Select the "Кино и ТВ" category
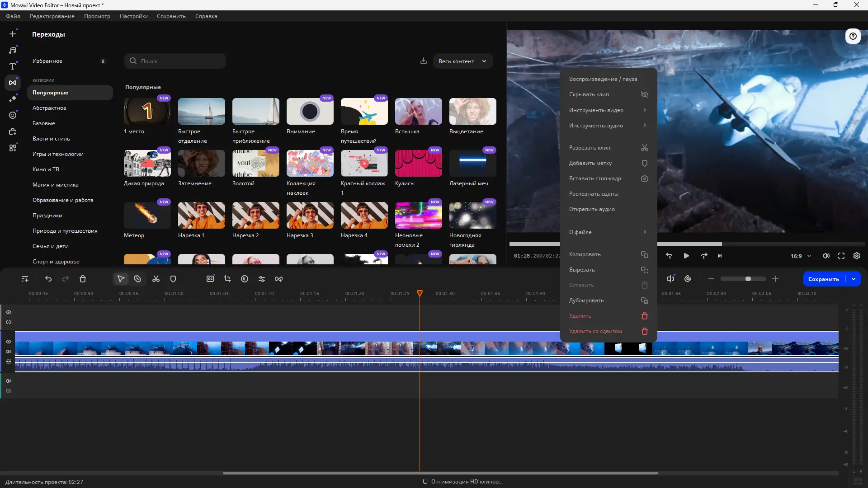This screenshot has height=488, width=868. click(x=46, y=169)
